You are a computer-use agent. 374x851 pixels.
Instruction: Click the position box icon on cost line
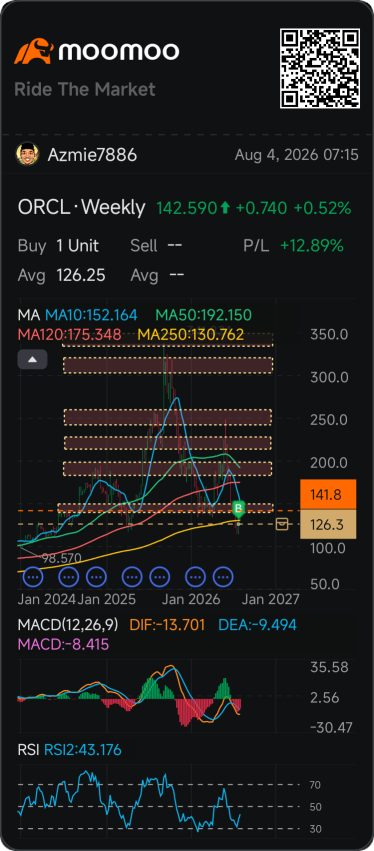tap(282, 524)
